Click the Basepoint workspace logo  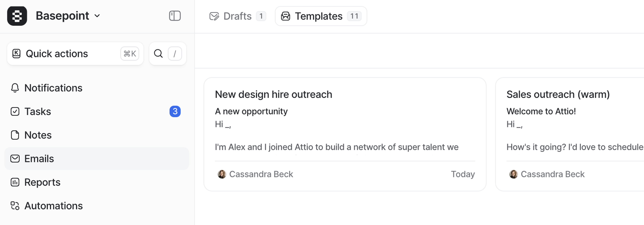click(x=17, y=16)
